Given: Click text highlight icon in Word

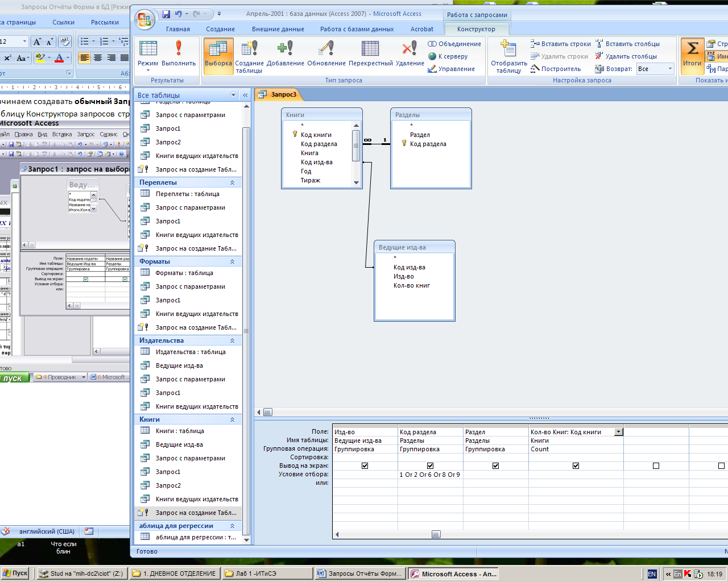Looking at the screenshot, I should 40,58.
